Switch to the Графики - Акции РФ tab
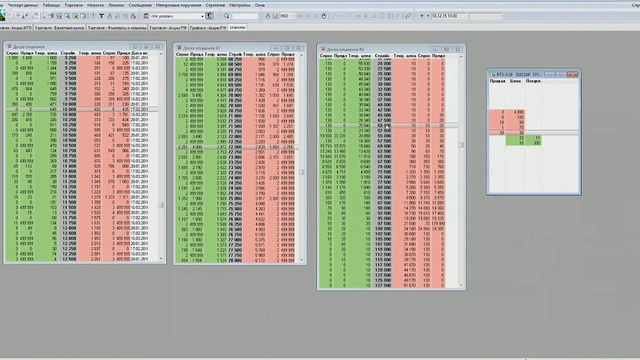Viewport: 640px width, 360px height. 208,28
